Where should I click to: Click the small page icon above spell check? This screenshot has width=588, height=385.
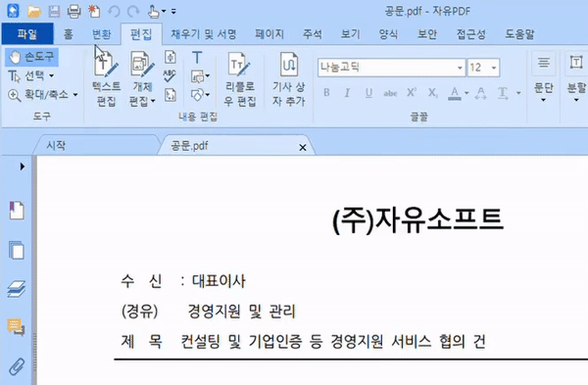click(x=171, y=57)
